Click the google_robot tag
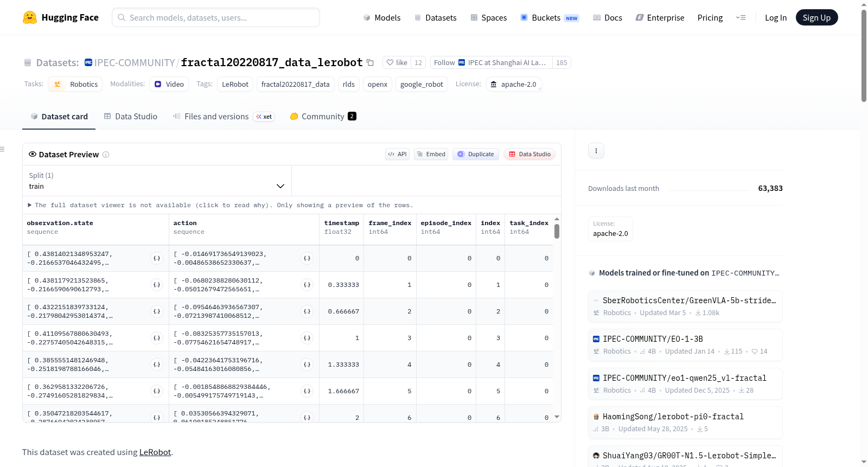This screenshot has height=467, width=868. click(x=422, y=84)
